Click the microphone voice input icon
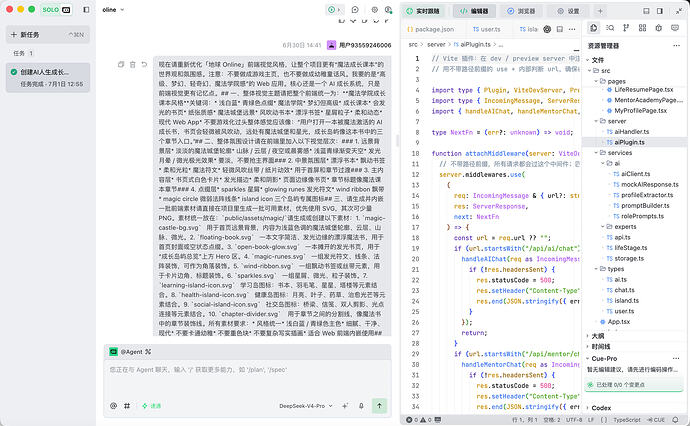 click(361, 406)
